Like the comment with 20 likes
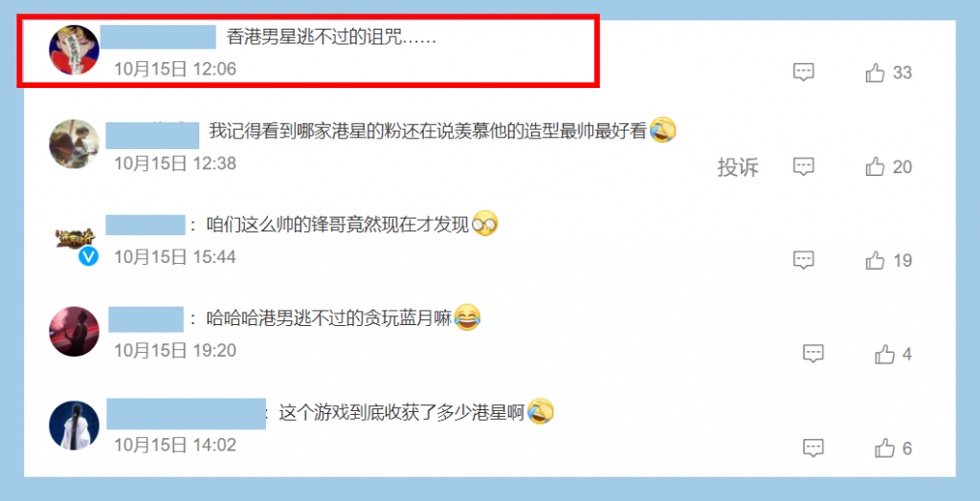This screenshot has height=501, width=980. pyautogui.click(x=875, y=166)
